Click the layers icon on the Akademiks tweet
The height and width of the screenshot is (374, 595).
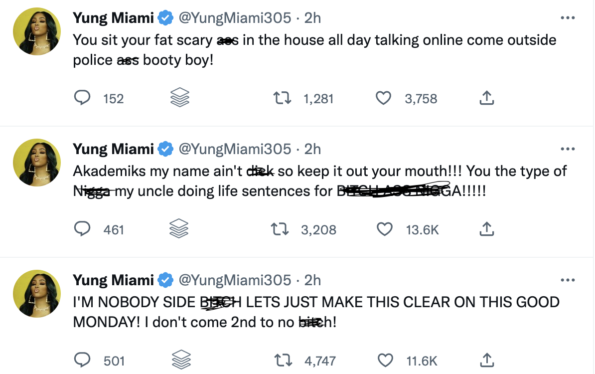[179, 229]
